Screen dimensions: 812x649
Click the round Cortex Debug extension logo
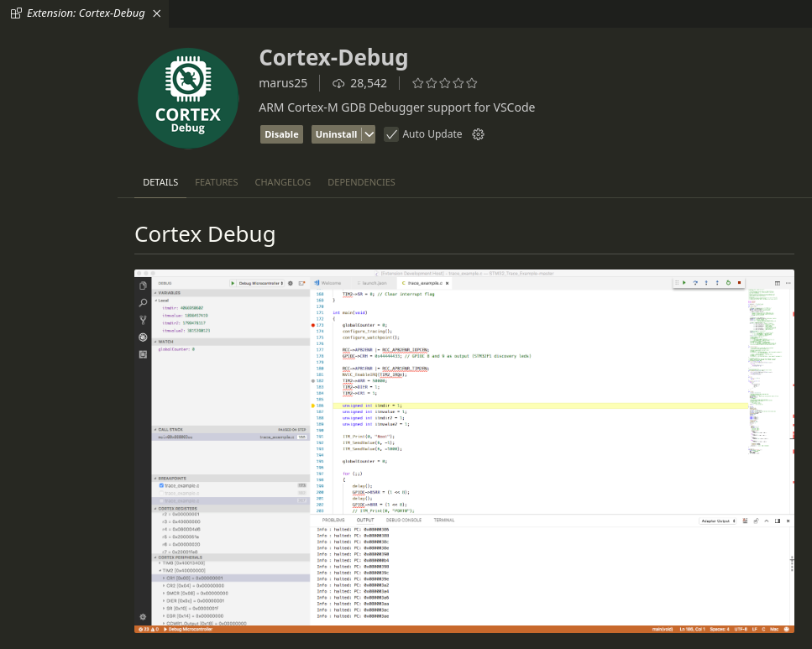188,98
